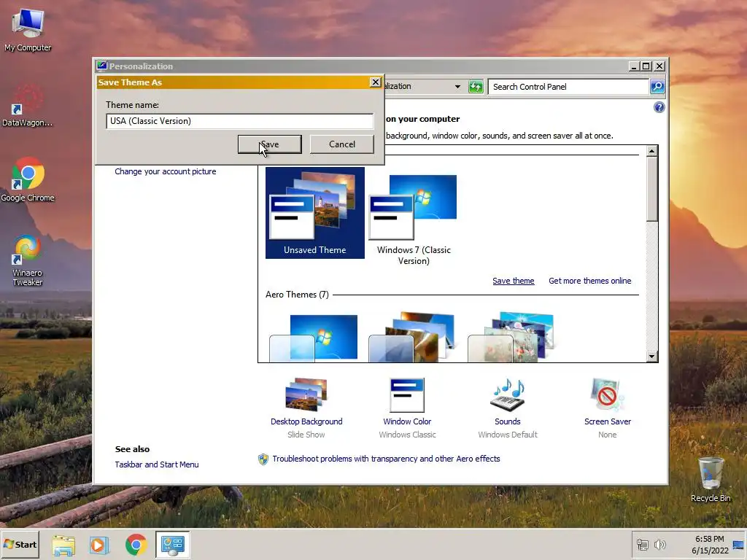Image resolution: width=747 pixels, height=560 pixels.
Task: Launch Google Chrome from the desktop
Action: click(x=28, y=179)
